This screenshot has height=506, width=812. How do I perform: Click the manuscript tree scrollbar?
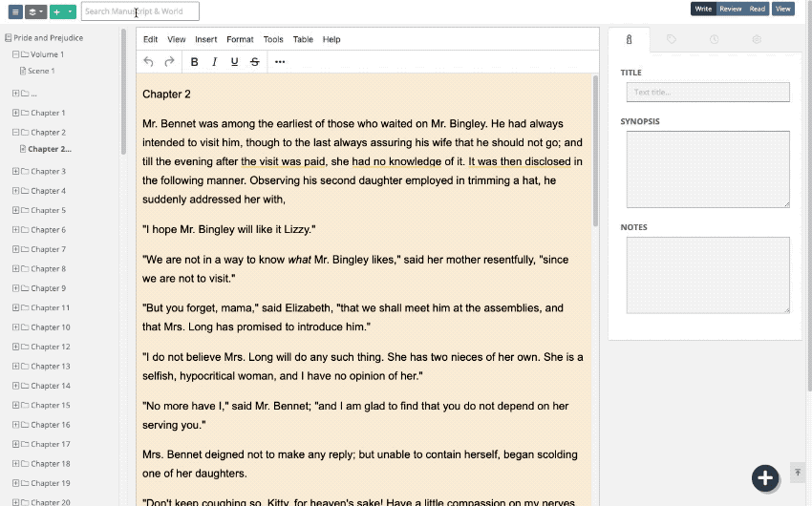[x=123, y=92]
